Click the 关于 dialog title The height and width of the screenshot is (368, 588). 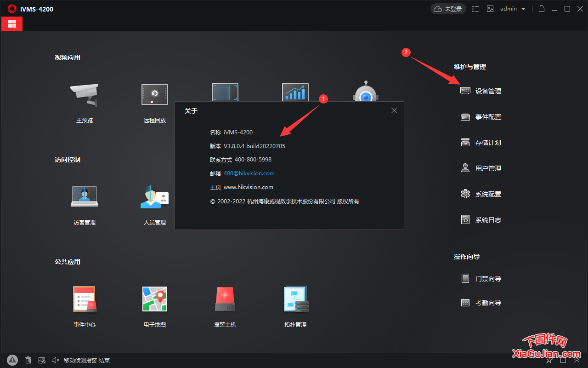(191, 111)
